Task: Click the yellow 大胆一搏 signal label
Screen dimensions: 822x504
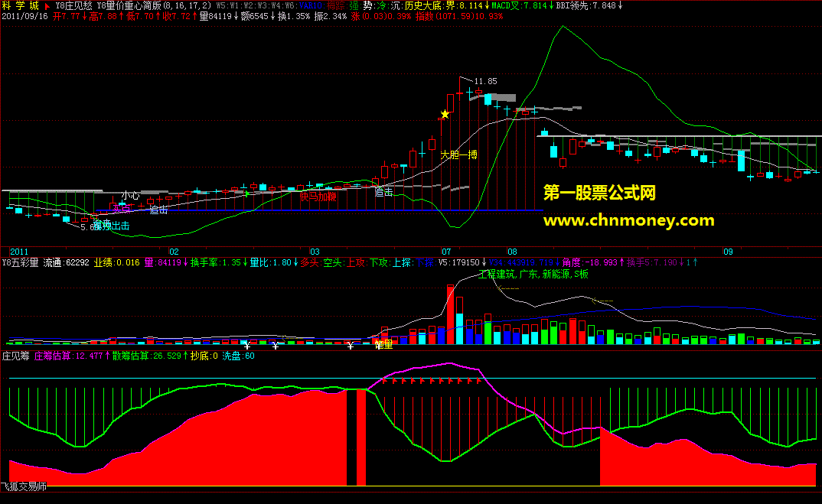Action: 458,154
